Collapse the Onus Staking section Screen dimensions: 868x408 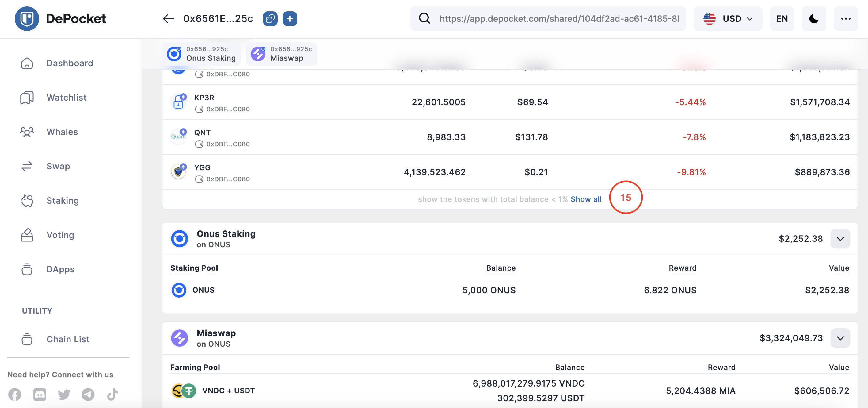[x=840, y=239]
